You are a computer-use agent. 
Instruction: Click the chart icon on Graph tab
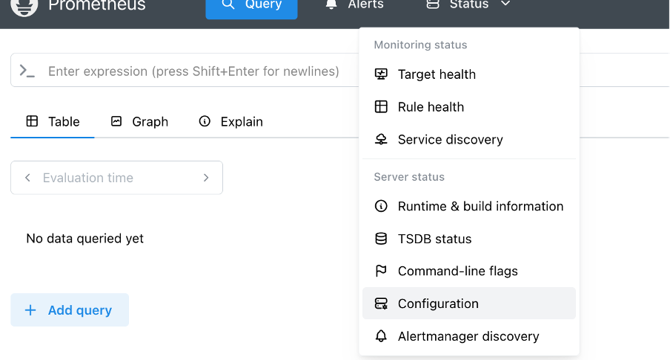tap(116, 121)
